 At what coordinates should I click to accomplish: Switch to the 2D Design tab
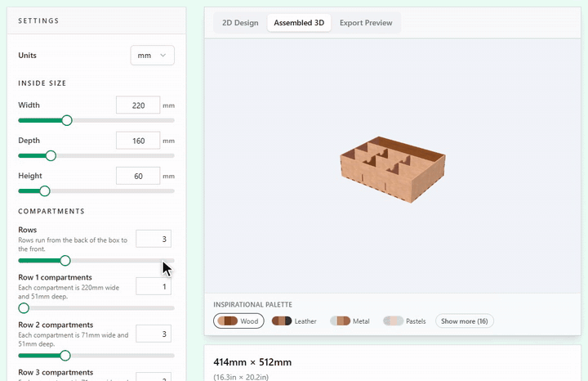coord(240,23)
